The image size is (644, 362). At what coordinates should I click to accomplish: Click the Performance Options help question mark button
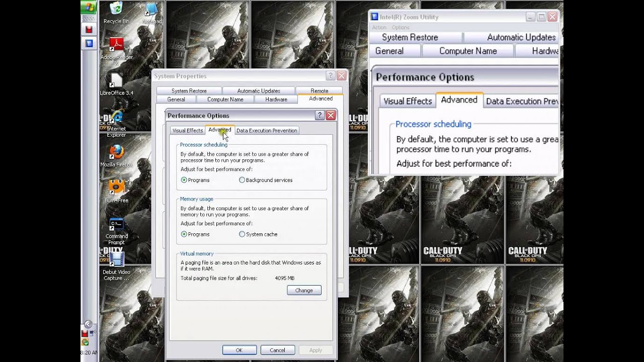pos(319,115)
